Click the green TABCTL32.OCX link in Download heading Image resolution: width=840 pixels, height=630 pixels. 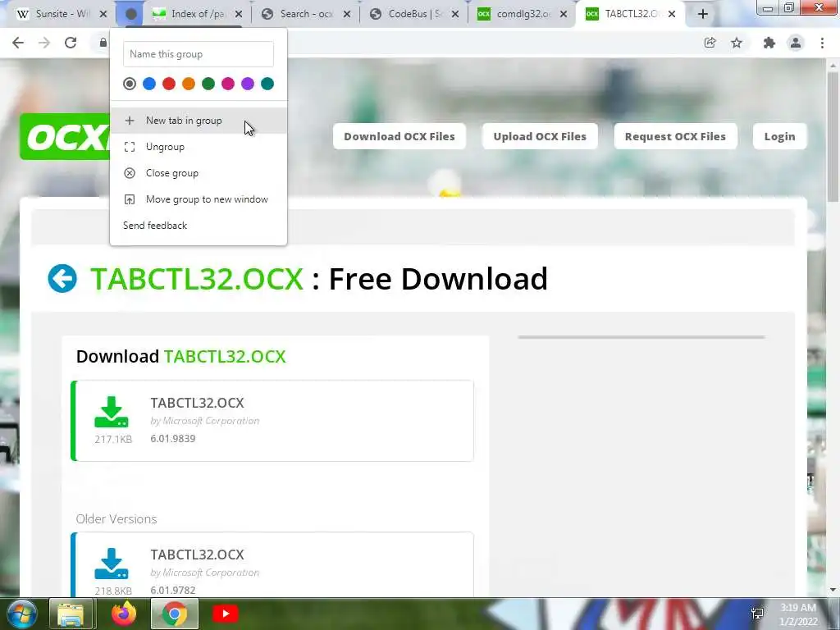coord(225,357)
